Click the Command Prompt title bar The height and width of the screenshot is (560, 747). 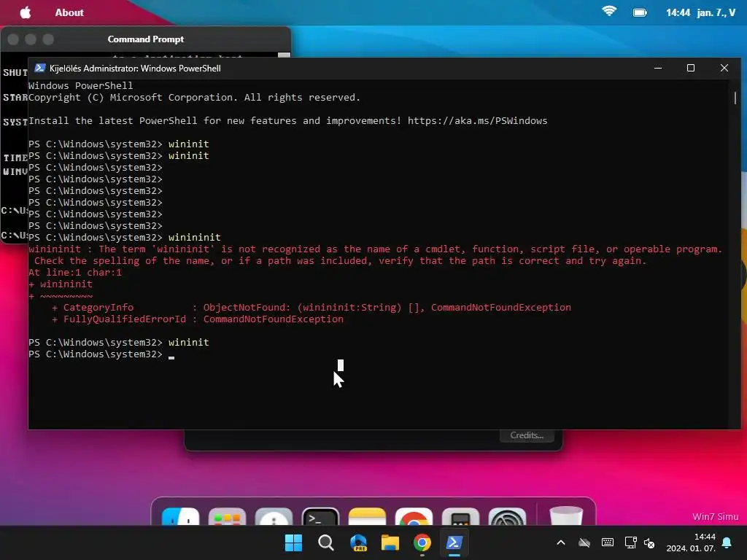tap(146, 39)
